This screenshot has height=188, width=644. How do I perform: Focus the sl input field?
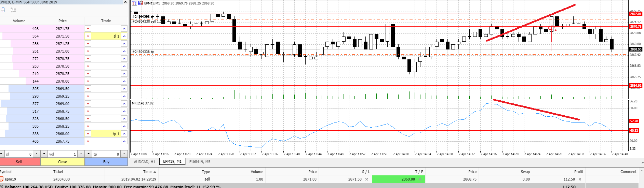[x=18, y=154]
